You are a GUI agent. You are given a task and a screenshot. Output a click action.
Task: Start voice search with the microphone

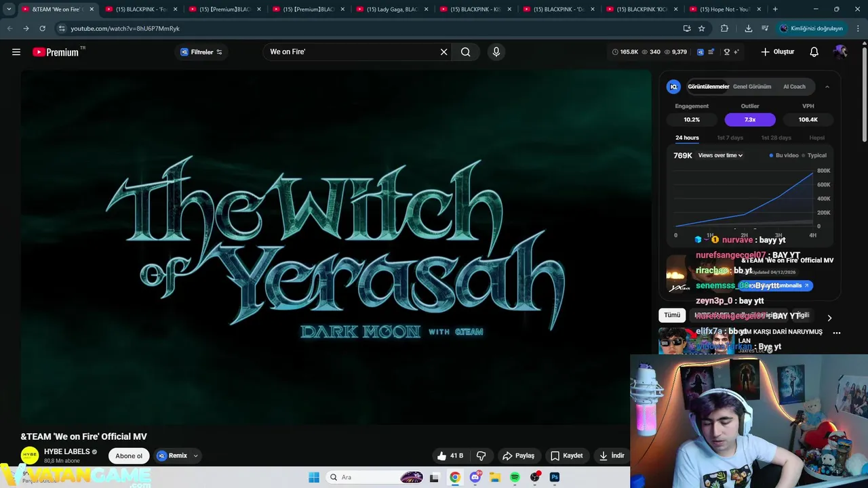click(x=496, y=52)
